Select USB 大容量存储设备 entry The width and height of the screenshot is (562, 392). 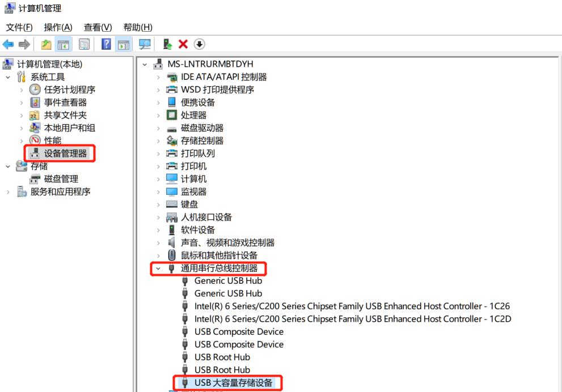point(233,383)
